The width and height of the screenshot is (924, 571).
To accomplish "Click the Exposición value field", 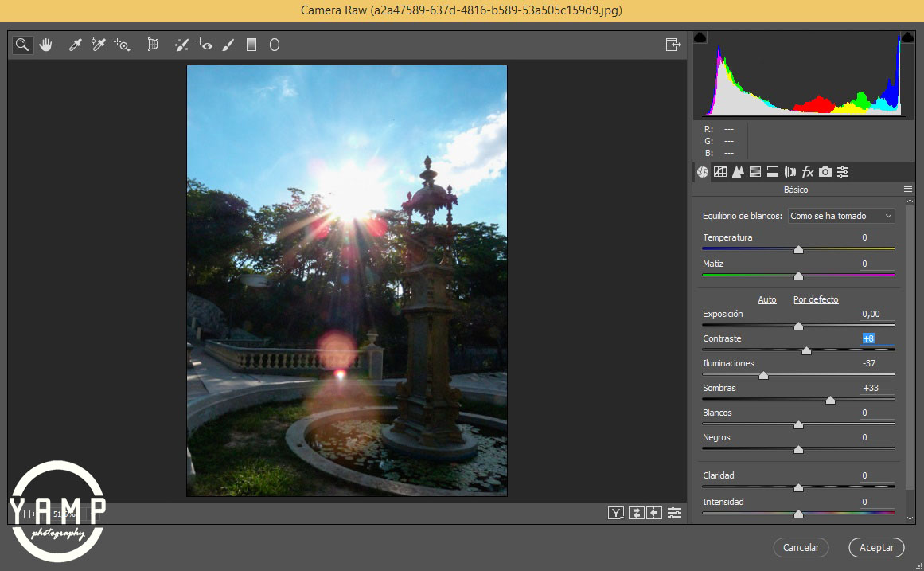I will tap(871, 314).
